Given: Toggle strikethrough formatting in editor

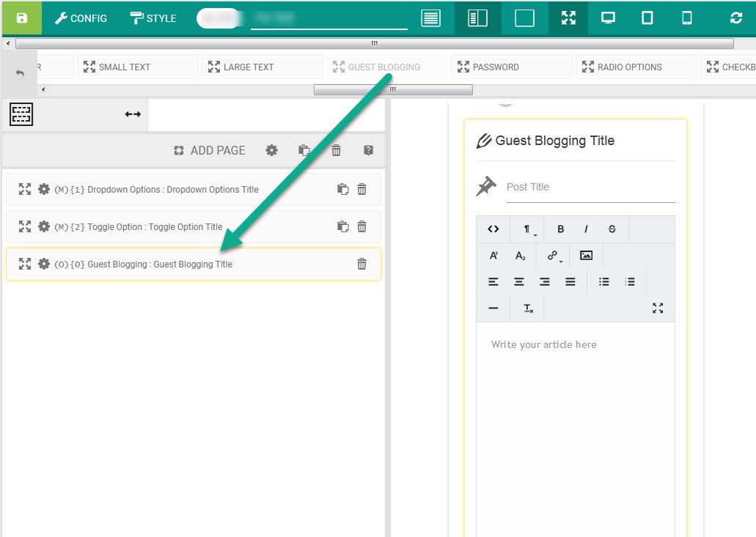Looking at the screenshot, I should coord(612,229).
